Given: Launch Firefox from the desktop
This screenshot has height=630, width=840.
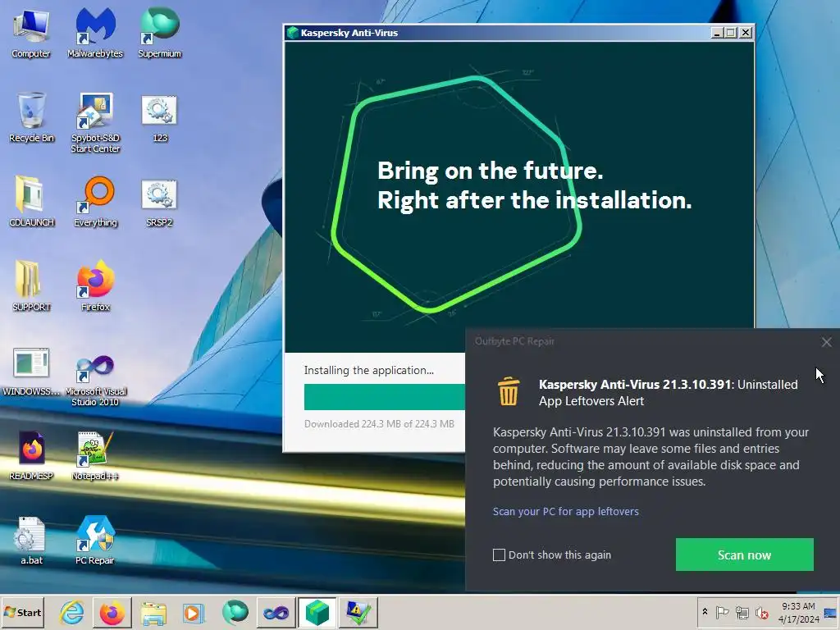Looking at the screenshot, I should tap(95, 286).
